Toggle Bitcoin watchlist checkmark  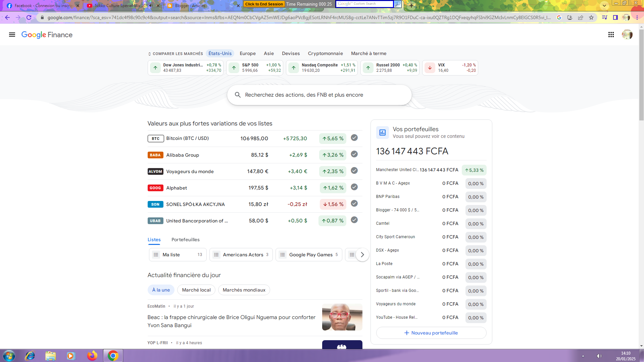[354, 138]
